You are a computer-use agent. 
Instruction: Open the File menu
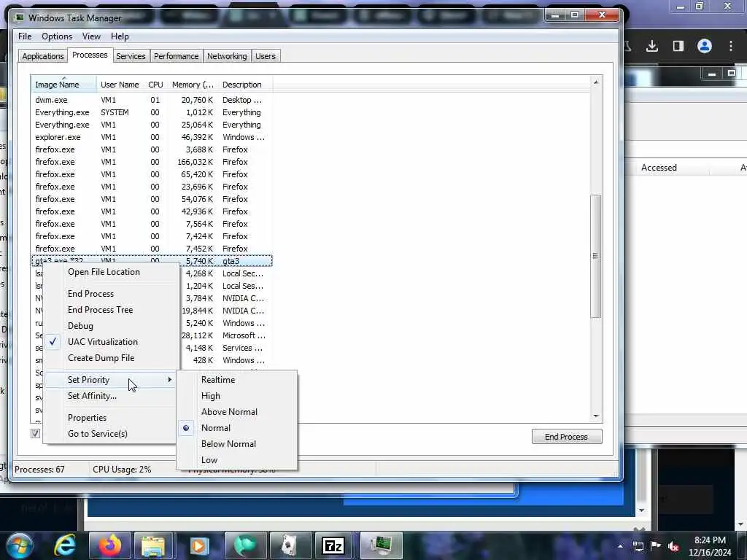point(25,36)
